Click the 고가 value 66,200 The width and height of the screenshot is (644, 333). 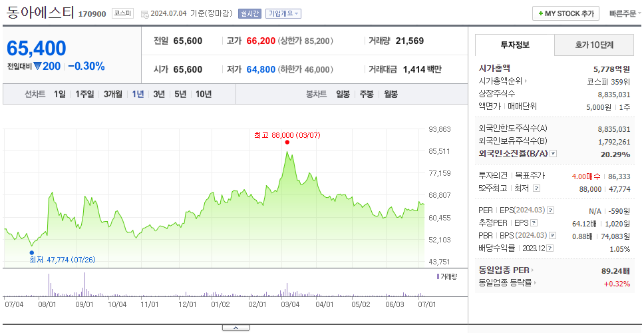point(261,41)
